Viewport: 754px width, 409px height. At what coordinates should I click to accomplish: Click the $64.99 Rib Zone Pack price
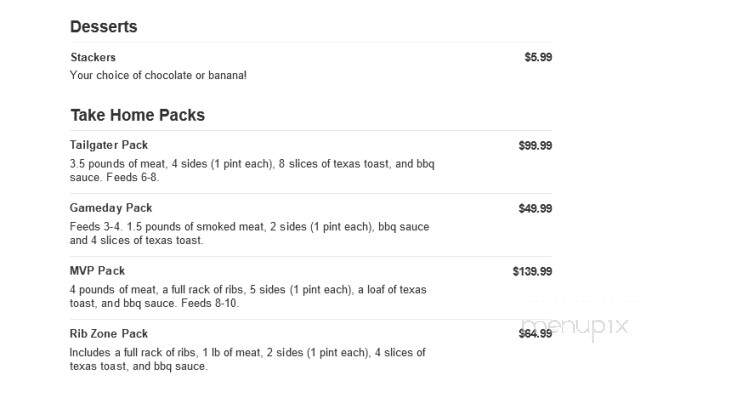535,334
